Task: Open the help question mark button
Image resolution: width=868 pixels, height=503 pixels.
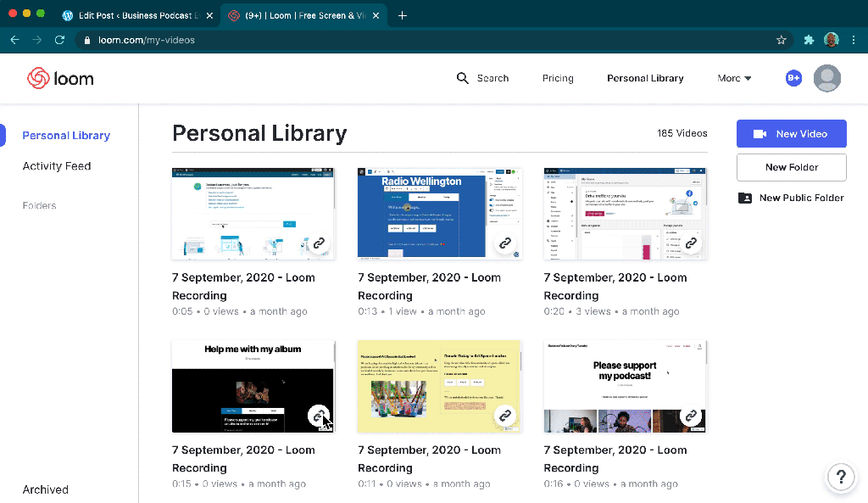Action: pyautogui.click(x=840, y=476)
